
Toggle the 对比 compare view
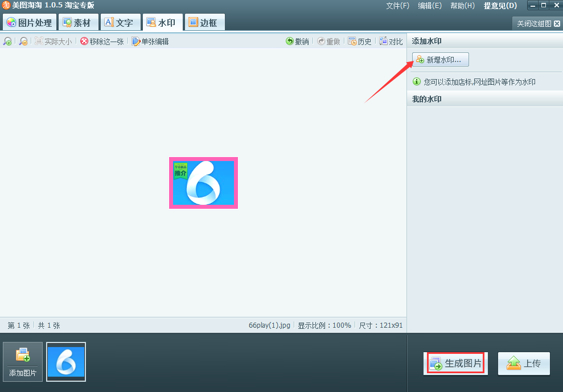(x=391, y=42)
